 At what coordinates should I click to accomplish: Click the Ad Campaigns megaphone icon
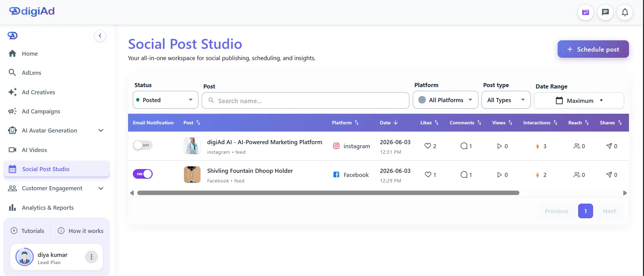(x=13, y=111)
